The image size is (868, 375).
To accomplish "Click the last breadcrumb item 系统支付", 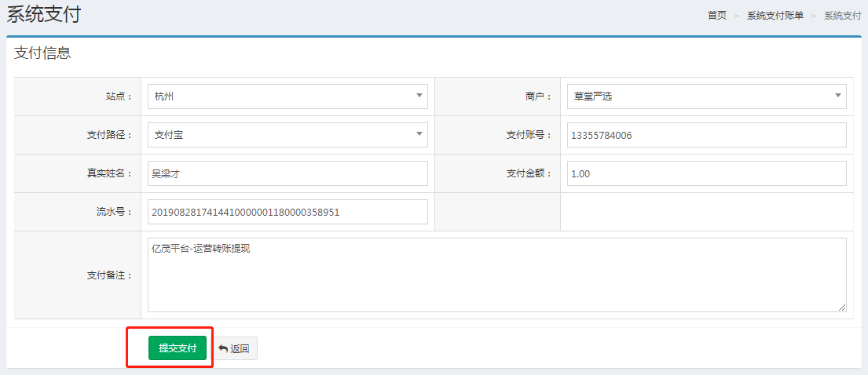I will (842, 16).
